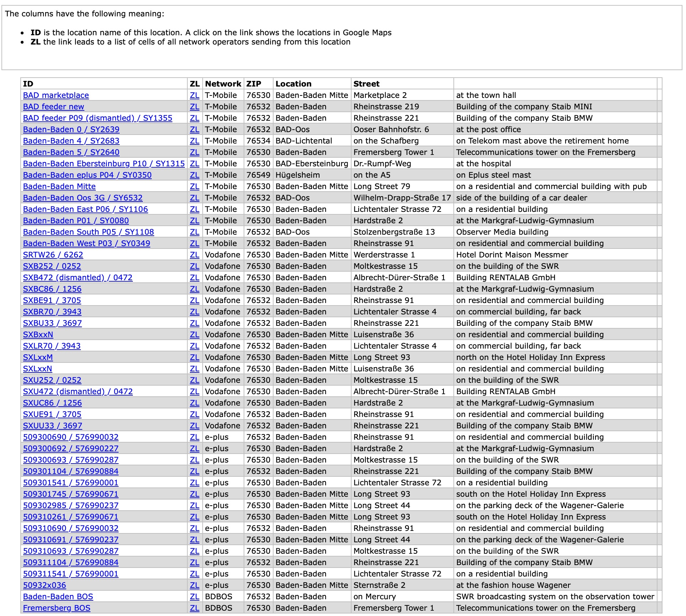Open the SXUU33 / 3697 link

point(53,426)
